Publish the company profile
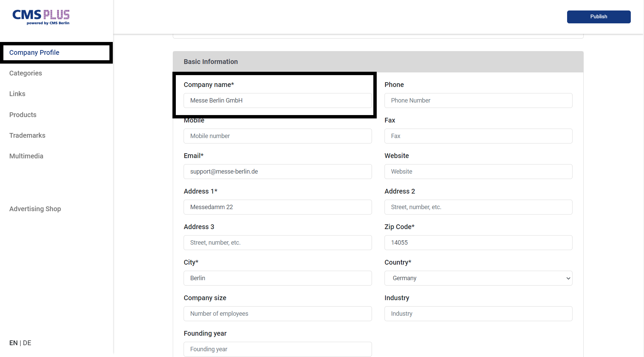Screen dimensions: 644x357 click(599, 17)
